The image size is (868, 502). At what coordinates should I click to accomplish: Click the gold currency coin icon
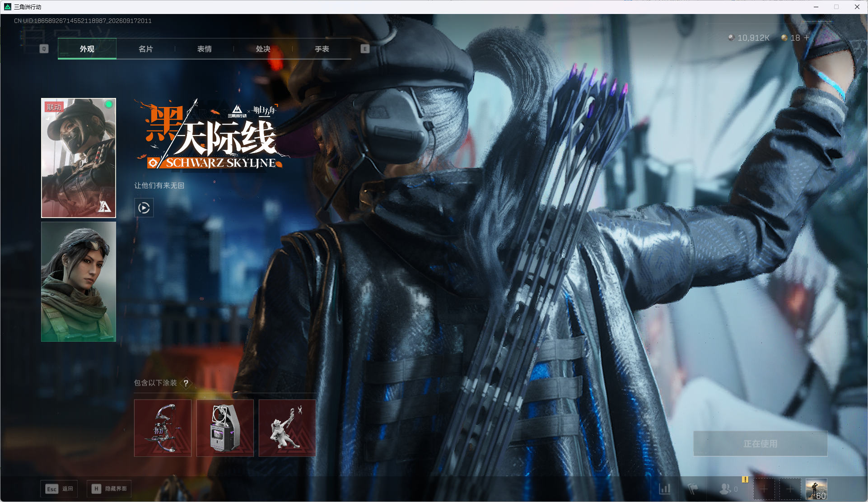pos(784,38)
